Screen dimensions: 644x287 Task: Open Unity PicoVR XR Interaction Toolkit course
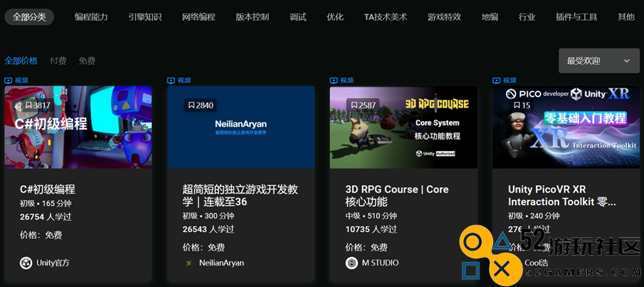tap(562, 196)
